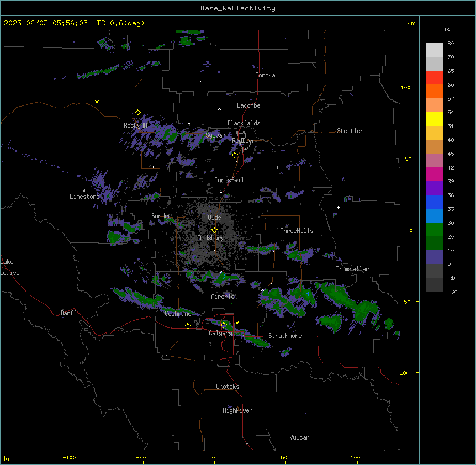476x465 pixels.
Task: Click the Base_Reflectivity title
Action: (x=238, y=8)
